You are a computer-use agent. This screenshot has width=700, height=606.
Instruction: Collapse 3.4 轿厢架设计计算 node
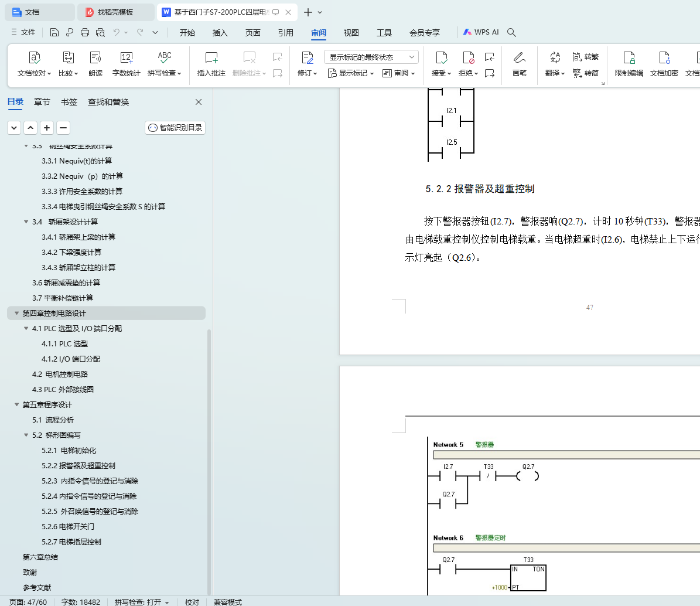point(26,222)
